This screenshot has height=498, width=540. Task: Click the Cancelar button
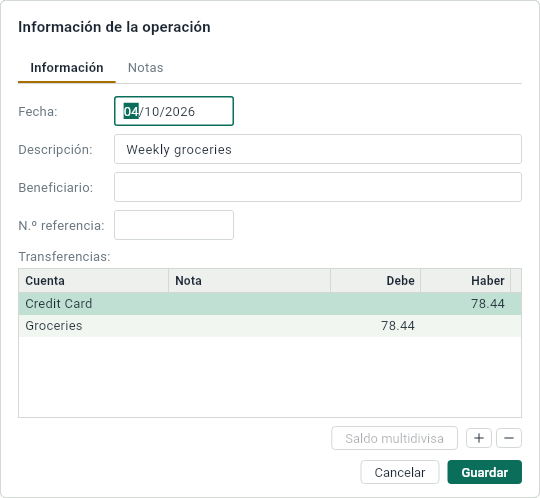(x=400, y=472)
